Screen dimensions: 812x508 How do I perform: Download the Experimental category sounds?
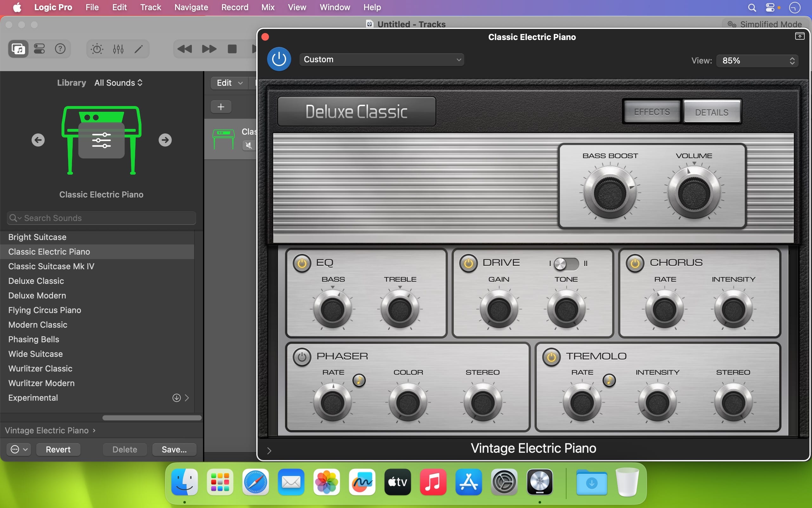176,398
